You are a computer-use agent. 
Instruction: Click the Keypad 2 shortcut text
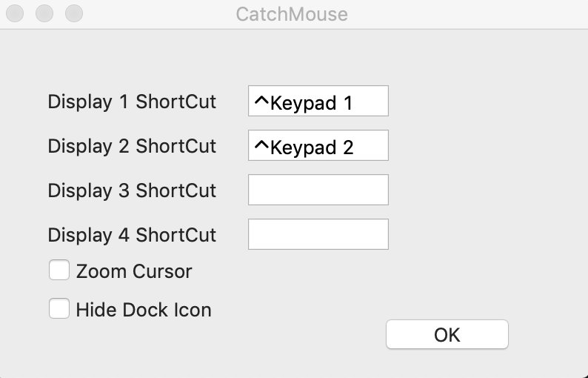(312, 147)
